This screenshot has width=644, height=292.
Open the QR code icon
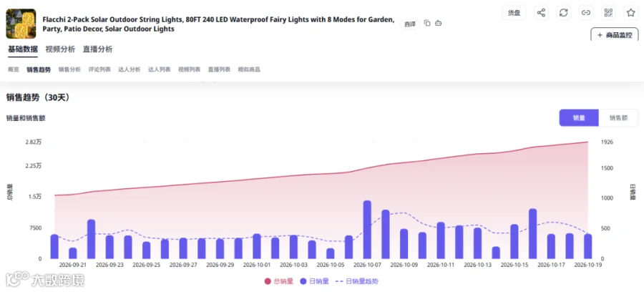tap(608, 13)
